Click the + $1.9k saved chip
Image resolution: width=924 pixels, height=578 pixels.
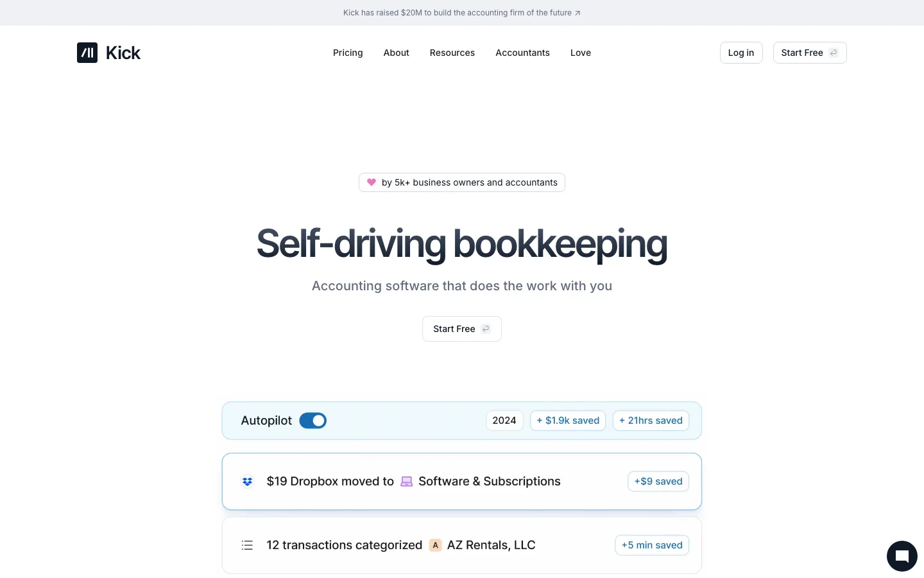568,421
